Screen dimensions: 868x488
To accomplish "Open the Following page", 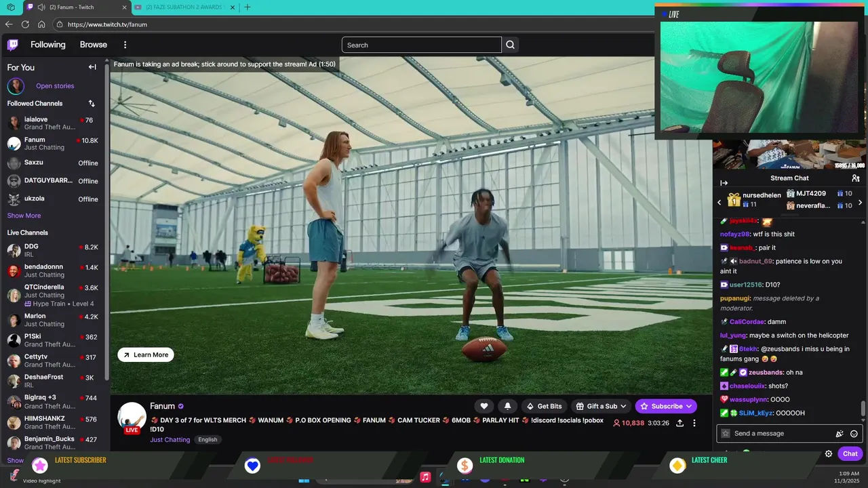I will (x=48, y=45).
